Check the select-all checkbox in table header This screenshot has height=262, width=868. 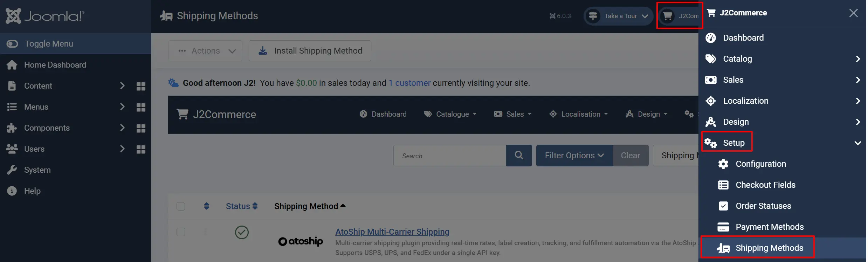181,206
